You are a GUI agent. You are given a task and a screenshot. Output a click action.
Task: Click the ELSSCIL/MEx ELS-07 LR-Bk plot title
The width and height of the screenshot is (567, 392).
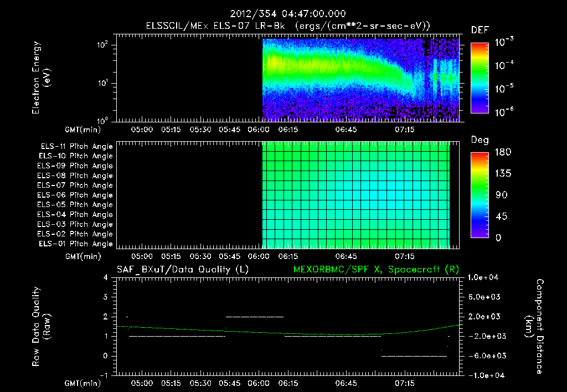[288, 26]
